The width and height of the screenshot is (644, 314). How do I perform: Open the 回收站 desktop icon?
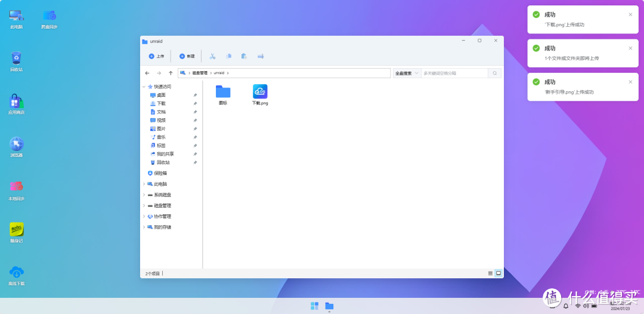coord(17,61)
